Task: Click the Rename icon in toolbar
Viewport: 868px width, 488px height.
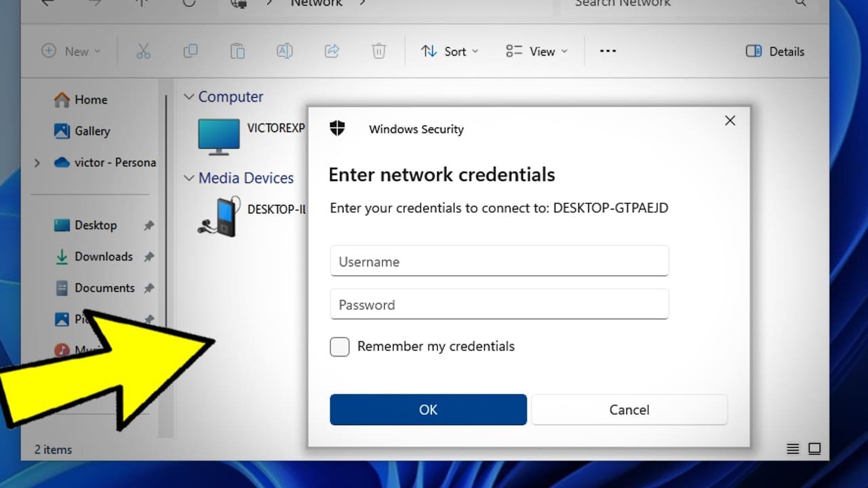Action: tap(285, 52)
